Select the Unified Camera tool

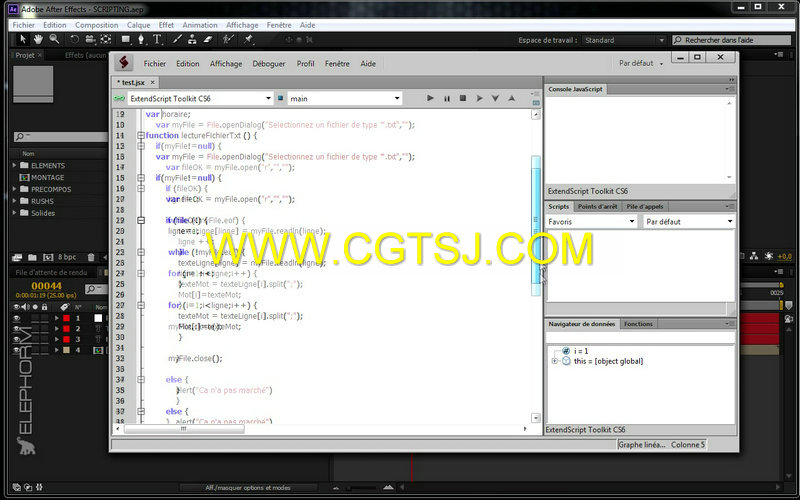(x=90, y=39)
